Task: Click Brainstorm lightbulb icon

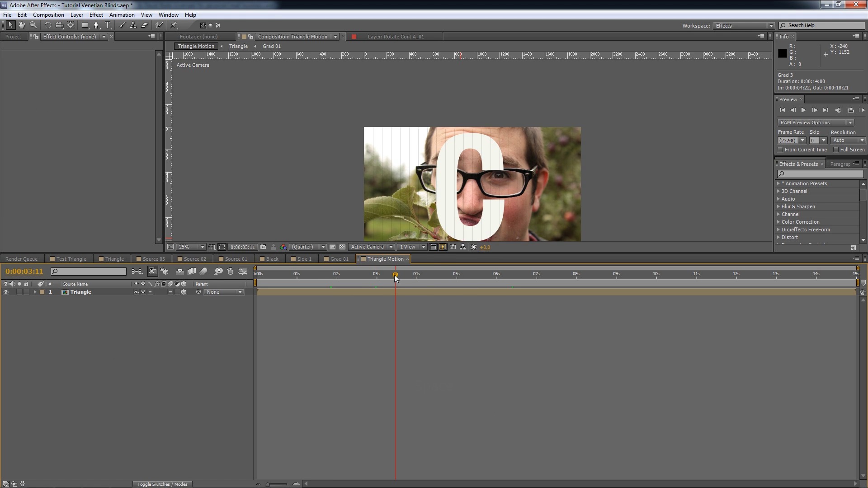Action: pyautogui.click(x=218, y=272)
